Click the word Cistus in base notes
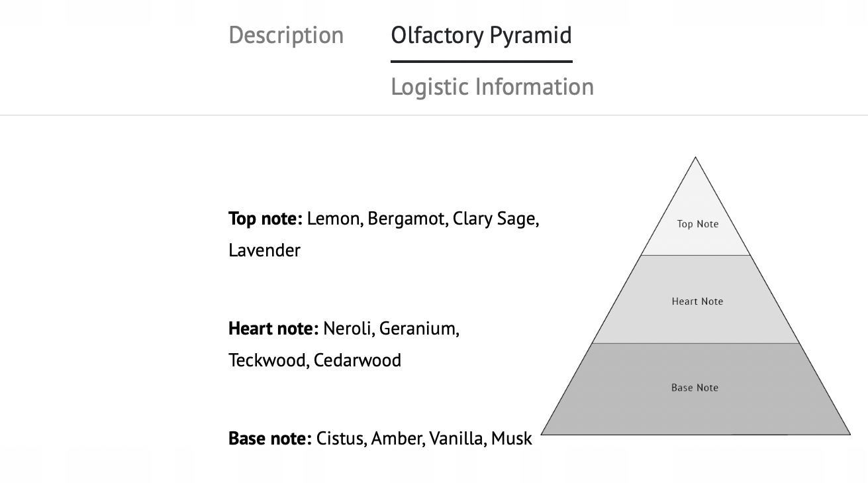The width and height of the screenshot is (868, 483). pyautogui.click(x=340, y=439)
